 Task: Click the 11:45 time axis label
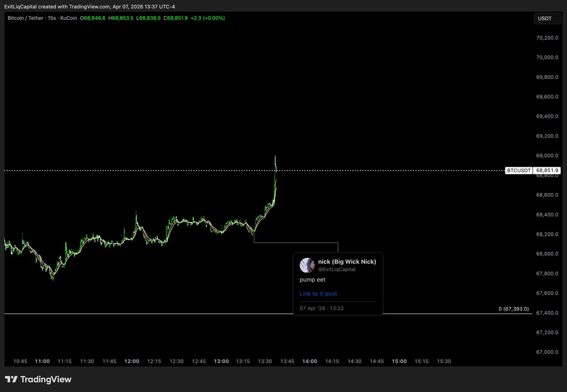pyautogui.click(x=110, y=361)
